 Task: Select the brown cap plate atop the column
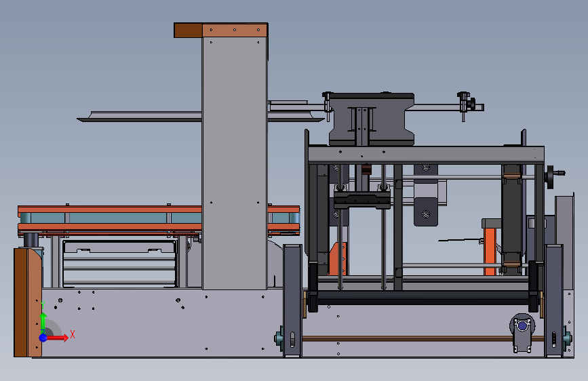click(x=221, y=30)
